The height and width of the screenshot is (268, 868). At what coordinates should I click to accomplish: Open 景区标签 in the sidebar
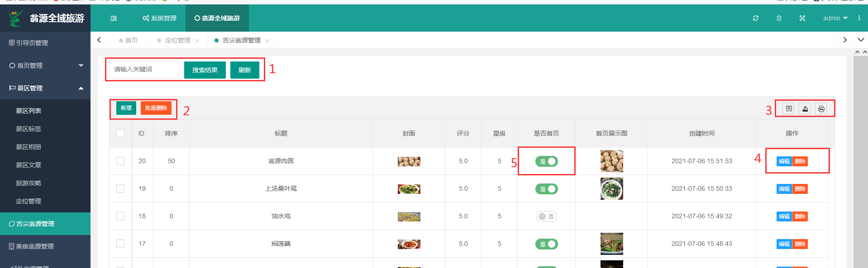45,129
